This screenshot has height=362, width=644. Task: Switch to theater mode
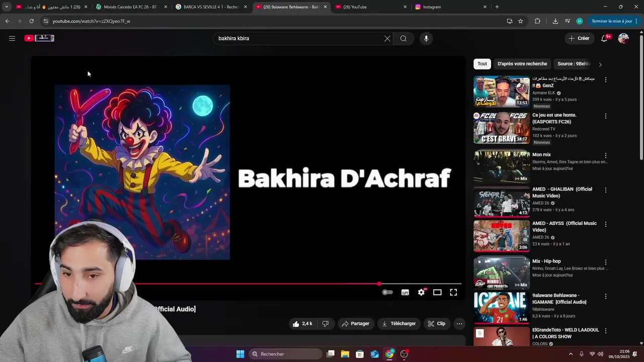[437, 292]
